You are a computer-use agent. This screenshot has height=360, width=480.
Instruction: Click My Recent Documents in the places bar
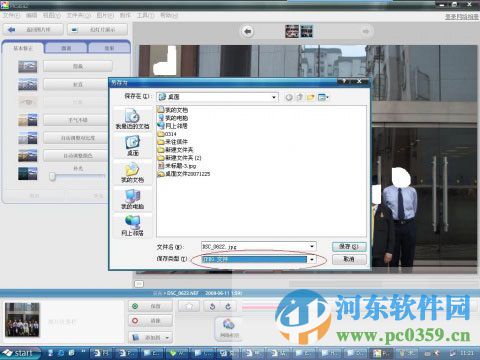132,119
